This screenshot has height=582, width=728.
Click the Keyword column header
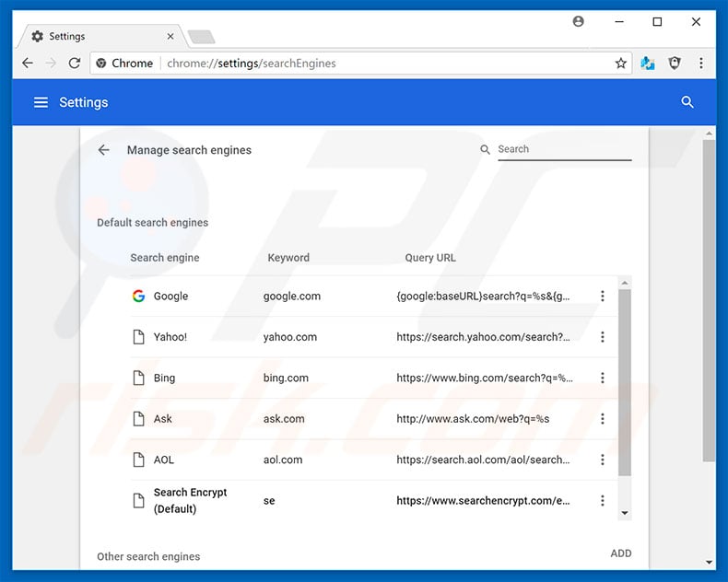[288, 258]
